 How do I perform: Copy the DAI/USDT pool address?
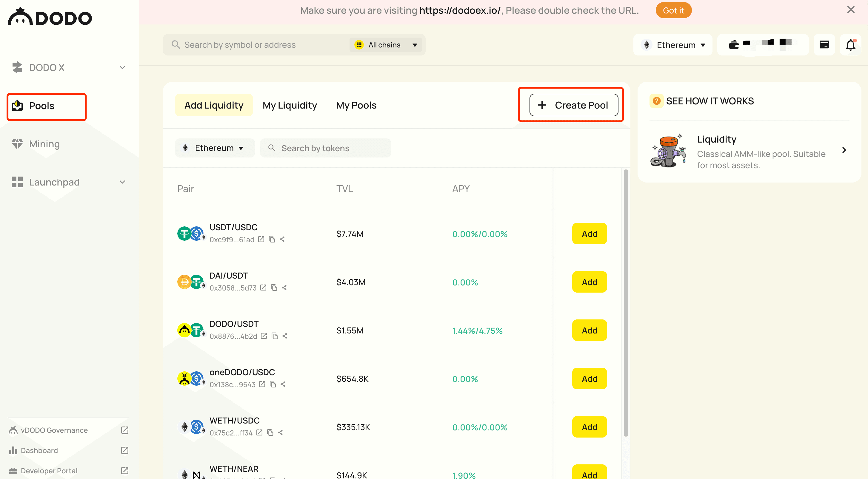pyautogui.click(x=274, y=288)
